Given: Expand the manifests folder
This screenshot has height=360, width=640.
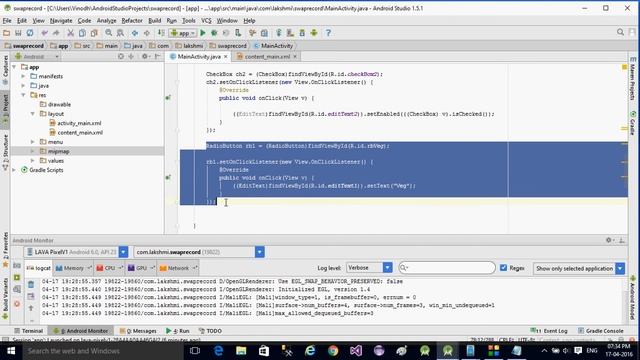Looking at the screenshot, I should click(23, 76).
